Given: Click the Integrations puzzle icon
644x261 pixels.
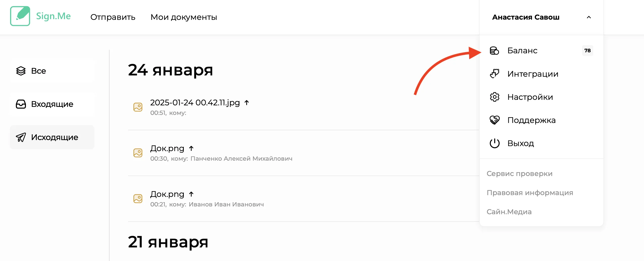Looking at the screenshot, I should [494, 74].
